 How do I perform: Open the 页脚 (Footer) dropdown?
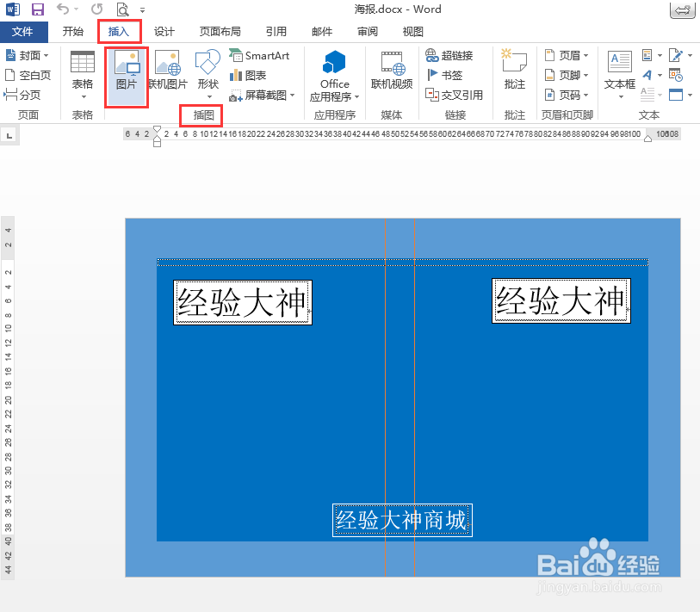pyautogui.click(x=567, y=75)
